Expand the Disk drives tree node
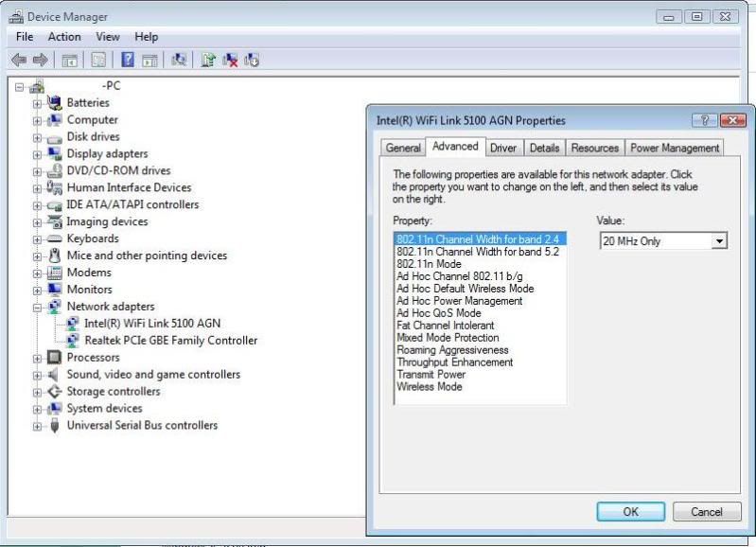Viewport: 756px width, 547px height. click(37, 137)
